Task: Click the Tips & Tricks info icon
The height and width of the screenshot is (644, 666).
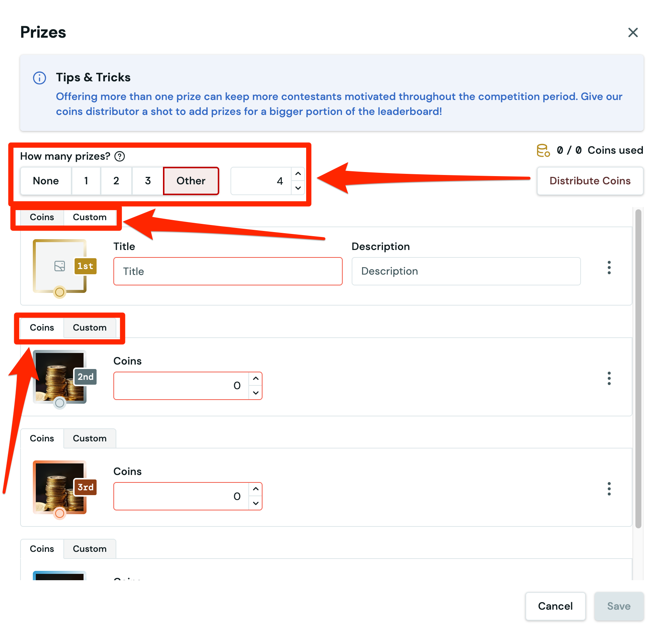Action: tap(40, 78)
